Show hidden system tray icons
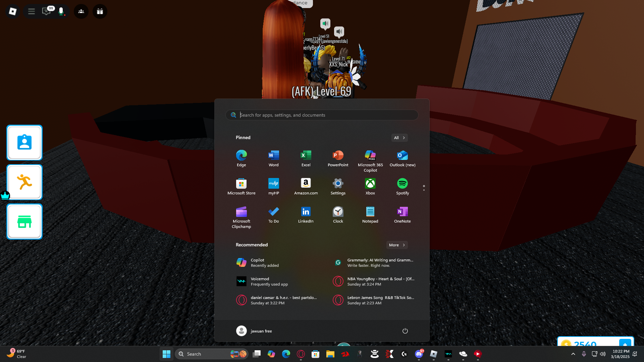Viewport: 644px width, 362px height. pos(573,354)
